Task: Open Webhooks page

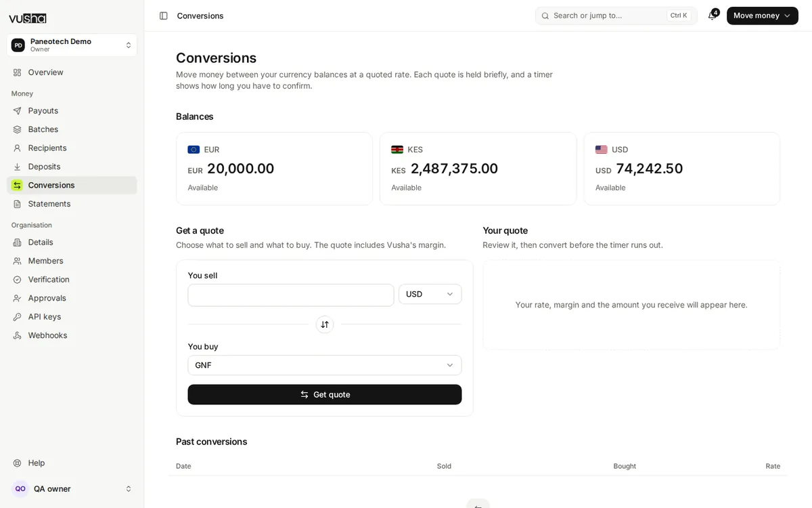Action: coord(72,335)
